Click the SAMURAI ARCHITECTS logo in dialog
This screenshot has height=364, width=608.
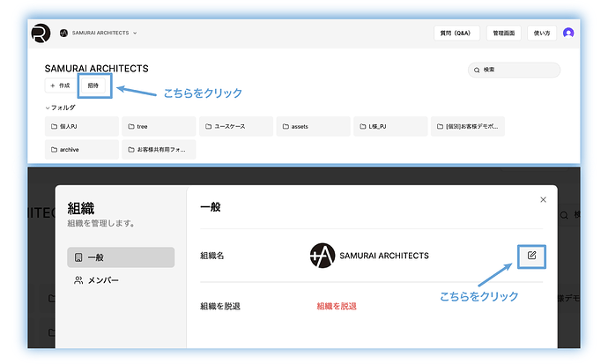pyautogui.click(x=323, y=256)
